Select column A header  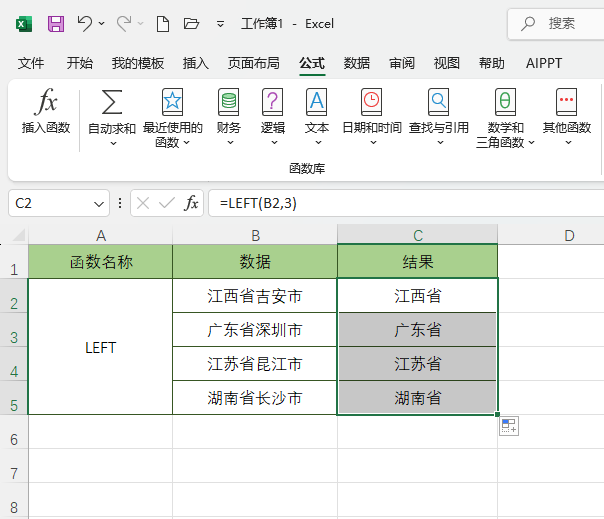click(101, 235)
